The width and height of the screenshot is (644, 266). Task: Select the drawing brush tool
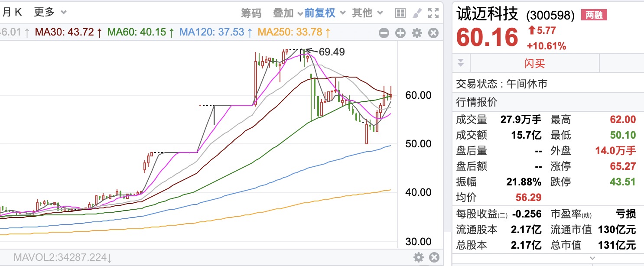pos(416,13)
